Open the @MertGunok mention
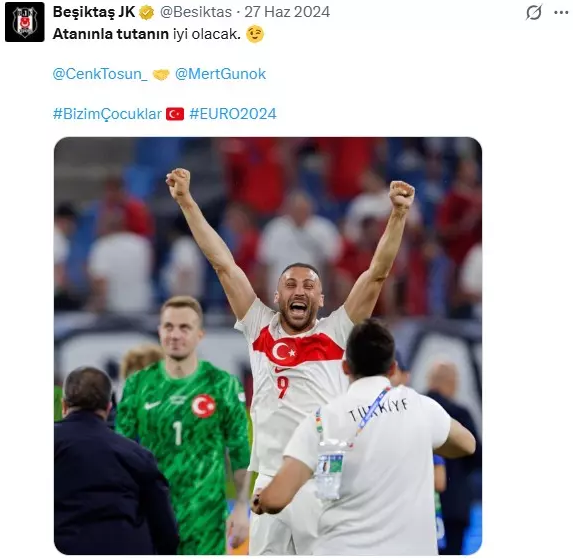Viewport: 573px width, 559px height. (220, 74)
